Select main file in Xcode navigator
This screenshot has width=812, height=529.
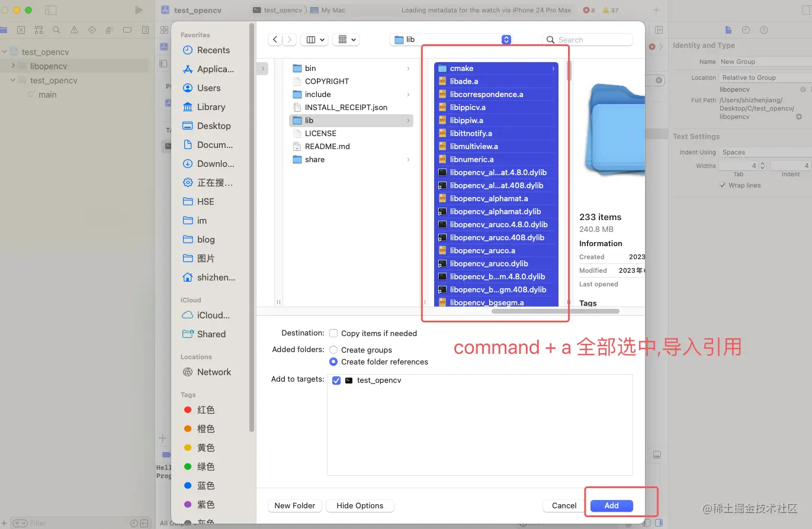pos(47,95)
